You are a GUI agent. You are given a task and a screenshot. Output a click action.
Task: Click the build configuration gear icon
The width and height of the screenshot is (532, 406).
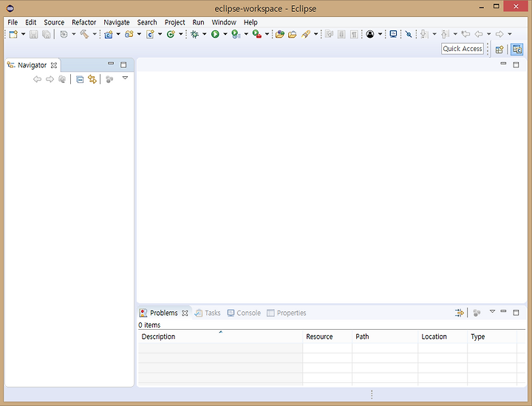[64, 34]
